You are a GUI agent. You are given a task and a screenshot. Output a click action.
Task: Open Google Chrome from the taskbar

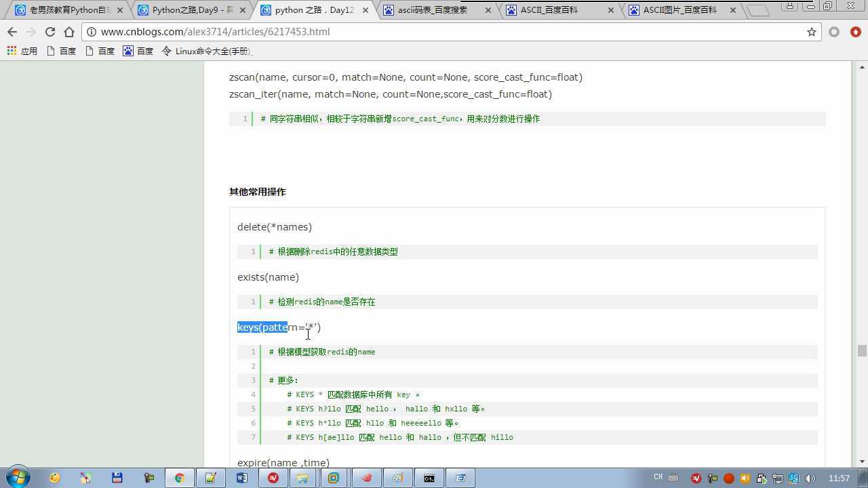coord(179,478)
